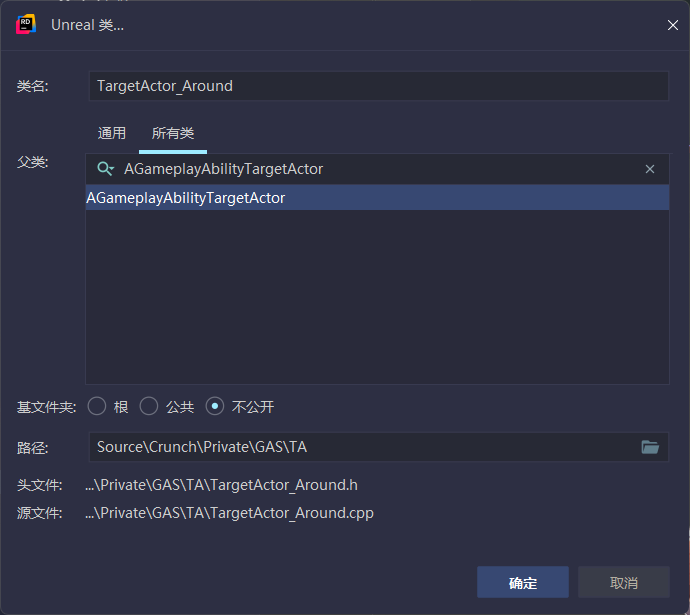690x615 pixels.
Task: Click the Unreal 类... dialog title
Action: (x=88, y=25)
